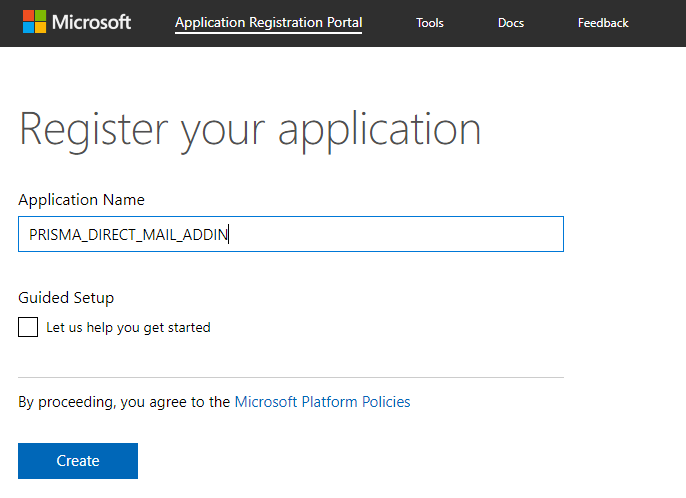
Task: Go to the Docs menu item
Action: (510, 23)
